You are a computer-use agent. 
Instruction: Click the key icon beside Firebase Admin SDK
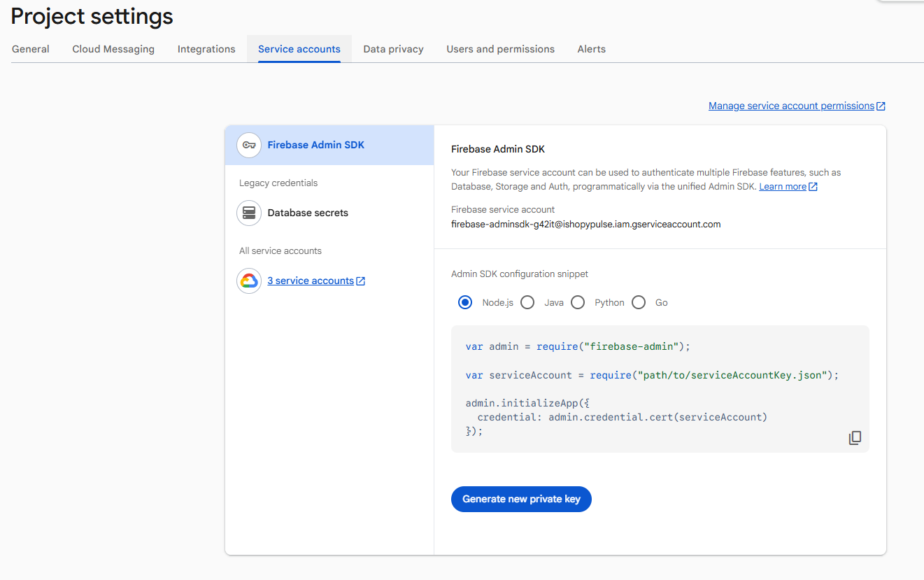tap(249, 146)
